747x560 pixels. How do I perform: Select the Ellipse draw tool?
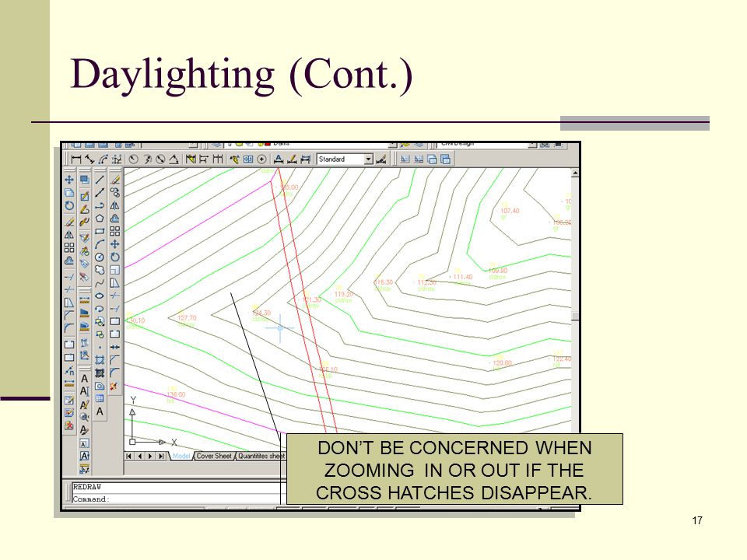click(100, 296)
